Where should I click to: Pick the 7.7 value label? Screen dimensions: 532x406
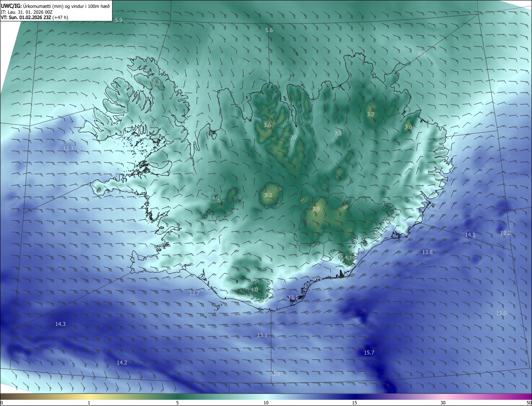(293, 137)
